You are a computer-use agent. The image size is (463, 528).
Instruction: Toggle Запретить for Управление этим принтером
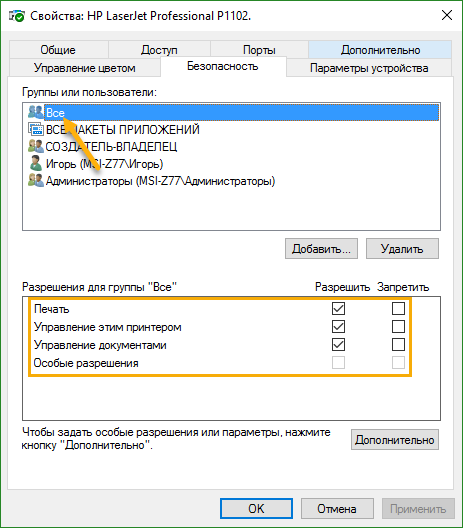tap(398, 327)
